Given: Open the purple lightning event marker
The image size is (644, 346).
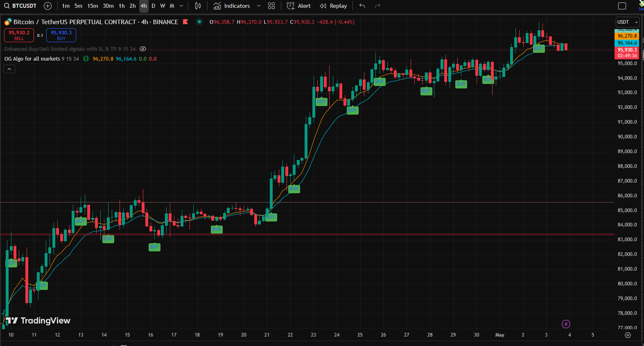Looking at the screenshot, I should pos(566,324).
